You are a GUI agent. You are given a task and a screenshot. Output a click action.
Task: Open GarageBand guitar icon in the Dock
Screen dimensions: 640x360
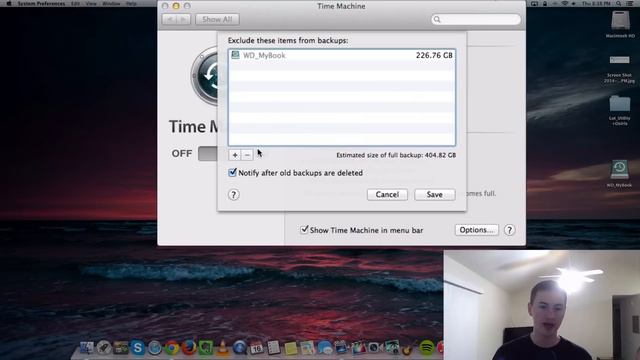408,348
